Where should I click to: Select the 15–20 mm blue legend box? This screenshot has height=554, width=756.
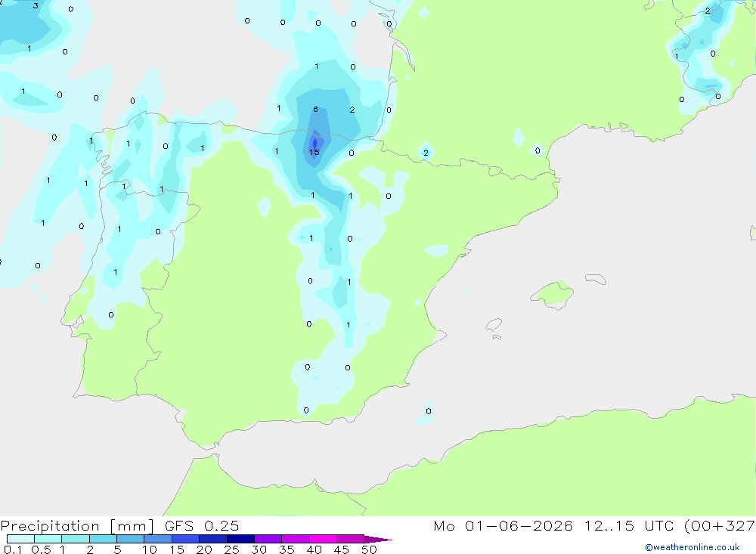[x=186, y=539]
